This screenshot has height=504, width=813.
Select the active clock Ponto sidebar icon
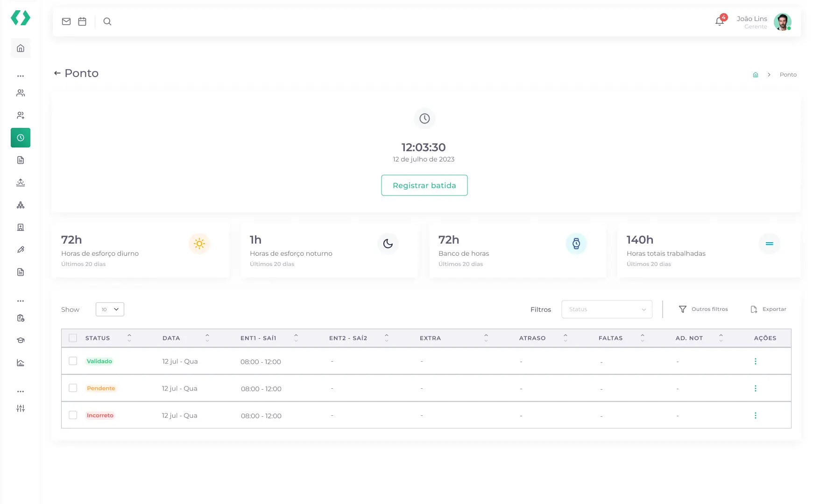[x=21, y=138]
